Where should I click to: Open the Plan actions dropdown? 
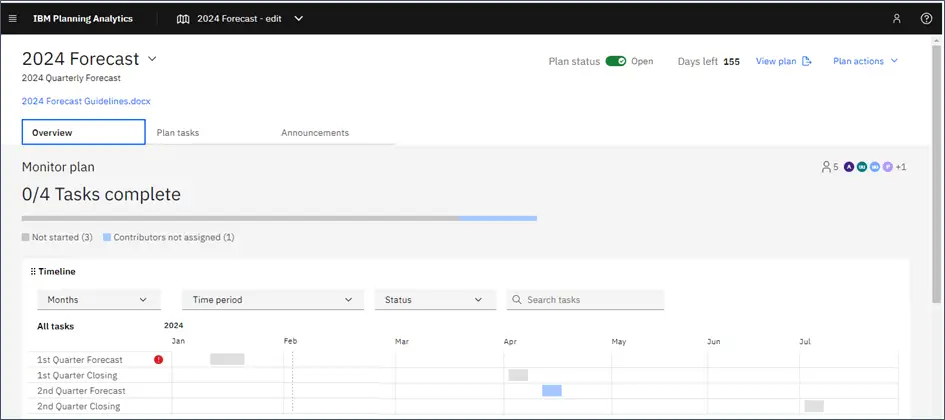point(865,61)
